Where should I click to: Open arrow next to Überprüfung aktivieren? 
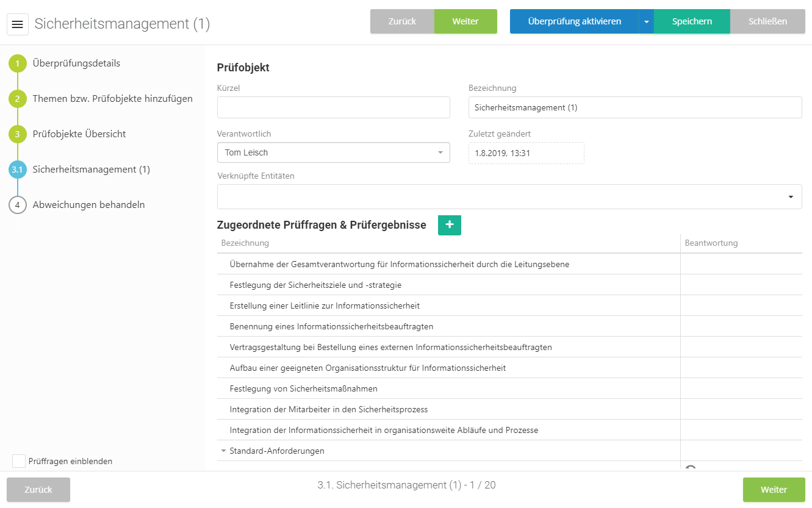pos(646,21)
